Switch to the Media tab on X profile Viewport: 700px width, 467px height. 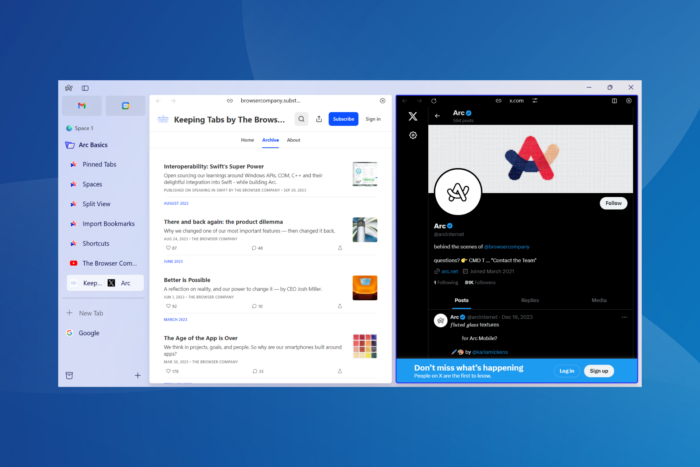599,300
